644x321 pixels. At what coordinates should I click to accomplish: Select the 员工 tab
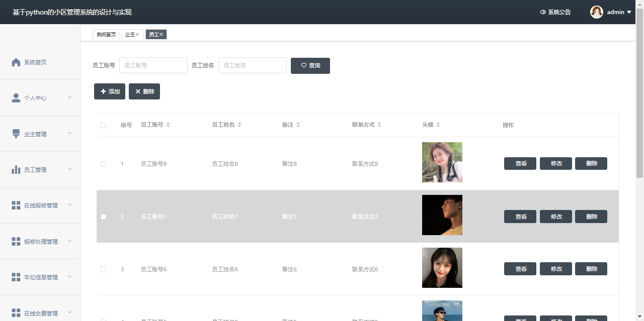(x=153, y=35)
